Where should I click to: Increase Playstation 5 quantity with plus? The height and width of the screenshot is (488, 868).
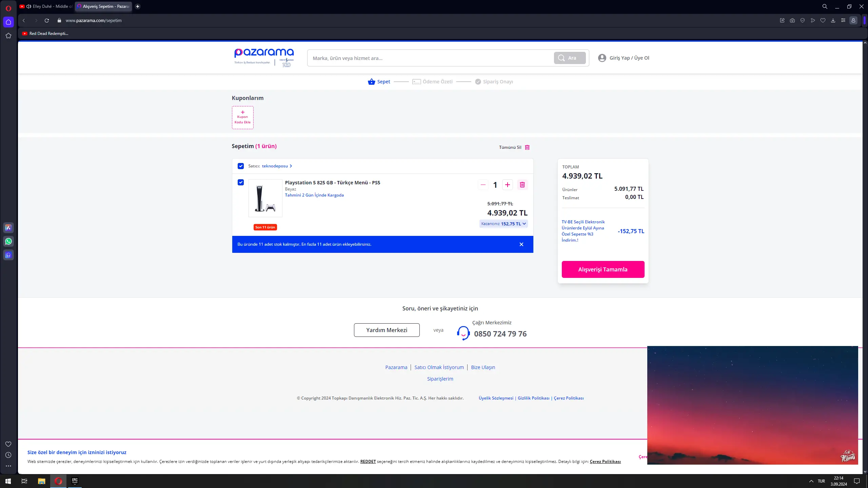[x=507, y=185]
